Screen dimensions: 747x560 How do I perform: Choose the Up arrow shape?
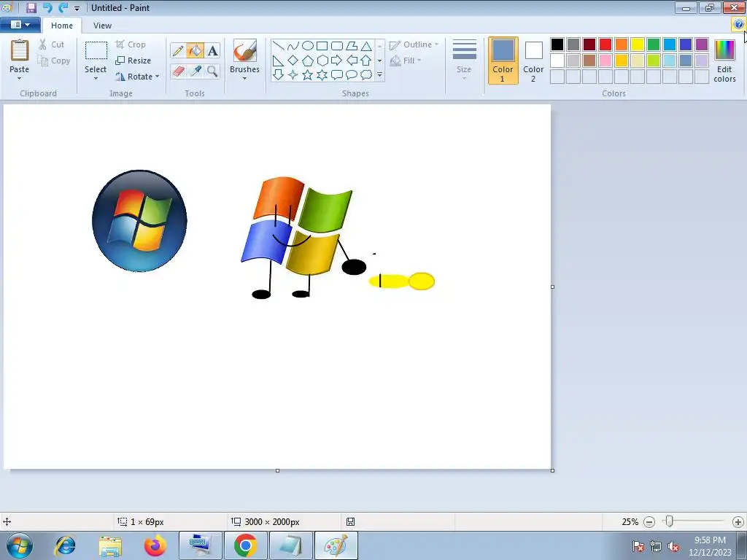click(x=366, y=61)
